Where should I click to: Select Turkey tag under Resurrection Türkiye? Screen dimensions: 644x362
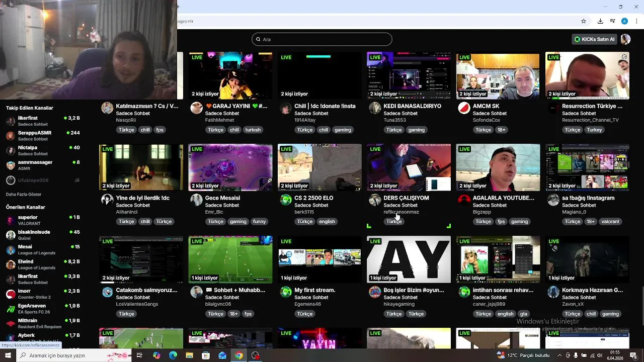(x=594, y=130)
